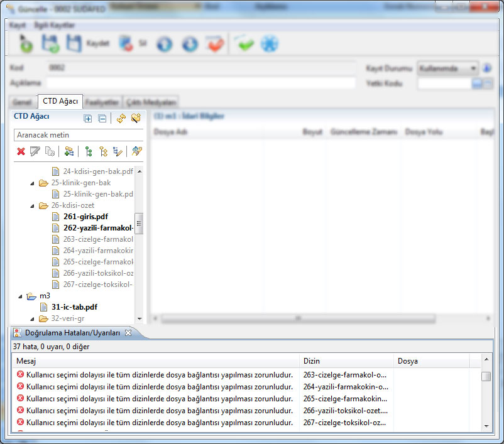
Task: Click the collapse all icon in CTD Ağacı
Action: click(102, 118)
